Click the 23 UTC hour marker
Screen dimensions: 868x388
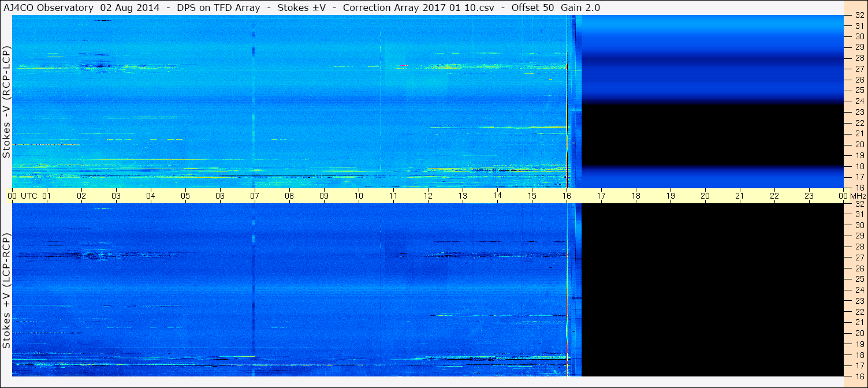pos(809,196)
